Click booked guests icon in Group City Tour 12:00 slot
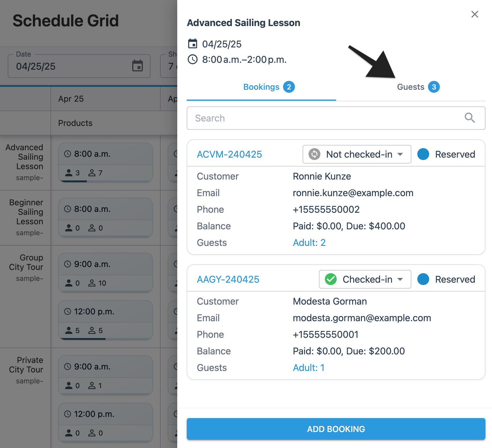This screenshot has width=492, height=448. pos(69,330)
